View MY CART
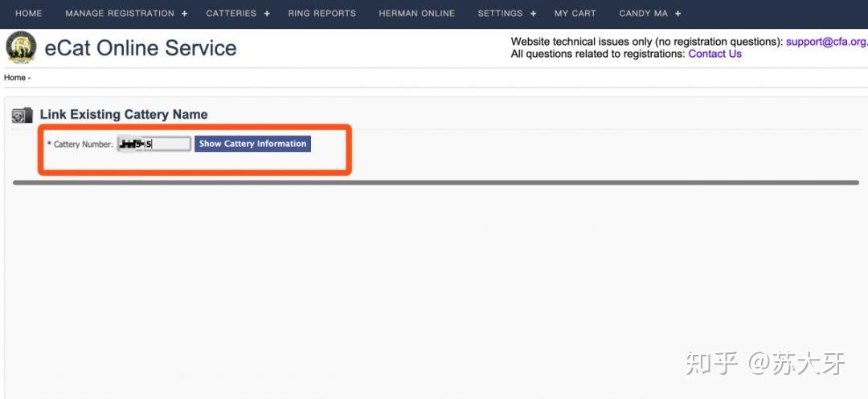Viewport: 868px width, 399px height. click(575, 14)
